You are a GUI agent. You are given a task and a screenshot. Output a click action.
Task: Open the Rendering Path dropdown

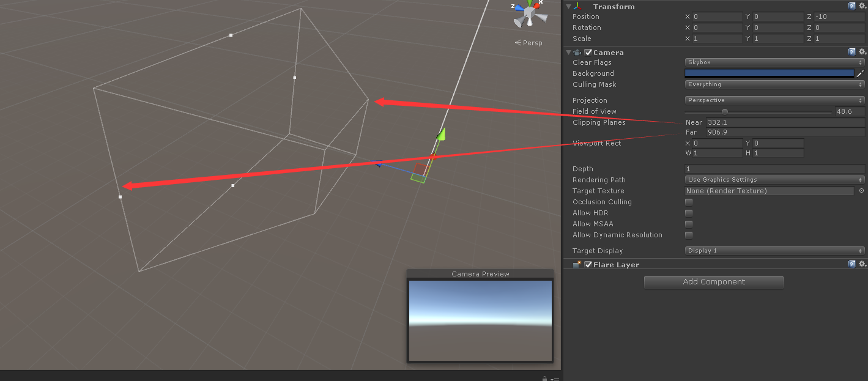click(774, 180)
